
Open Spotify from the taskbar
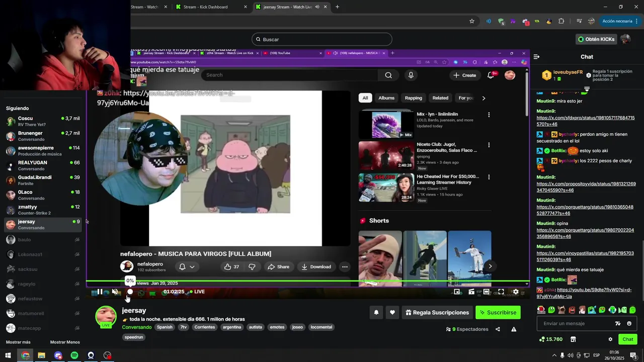pos(74,355)
